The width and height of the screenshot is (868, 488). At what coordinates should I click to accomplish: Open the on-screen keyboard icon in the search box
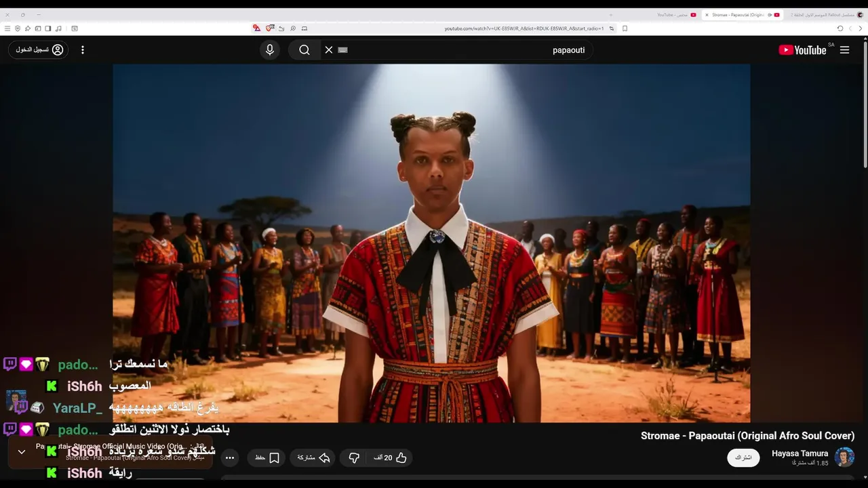[x=342, y=50]
